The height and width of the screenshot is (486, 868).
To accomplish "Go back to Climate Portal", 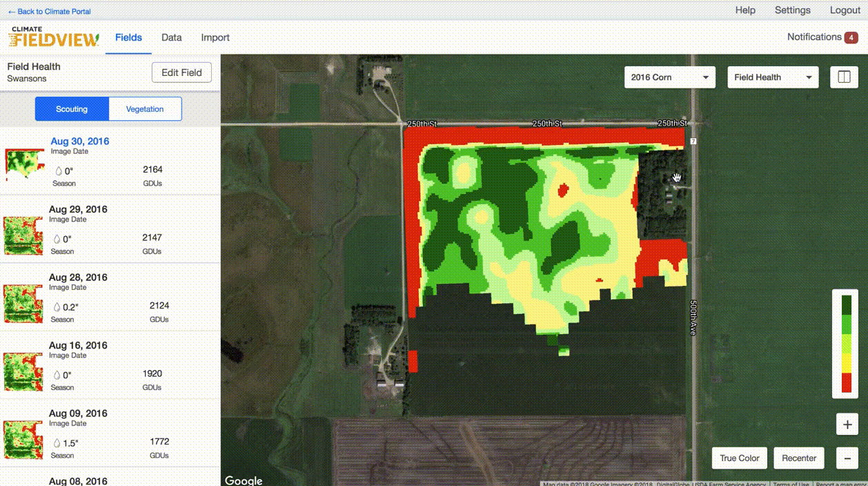I will coord(49,11).
